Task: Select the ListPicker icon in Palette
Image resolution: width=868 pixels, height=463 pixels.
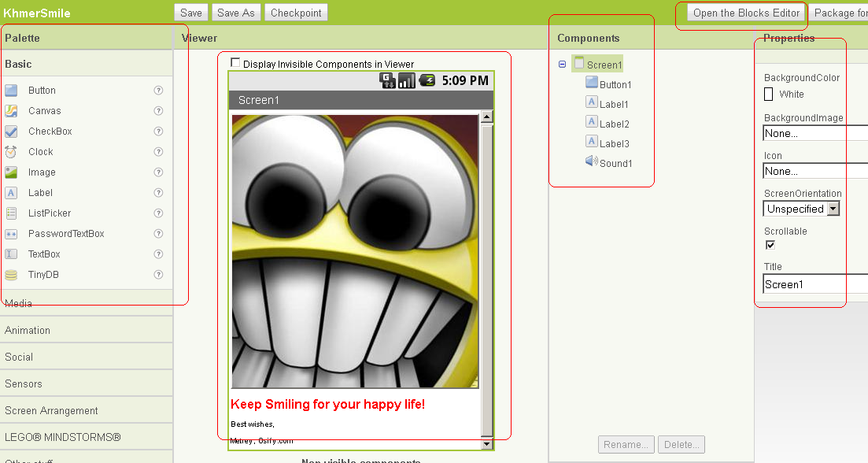Action: tap(11, 213)
